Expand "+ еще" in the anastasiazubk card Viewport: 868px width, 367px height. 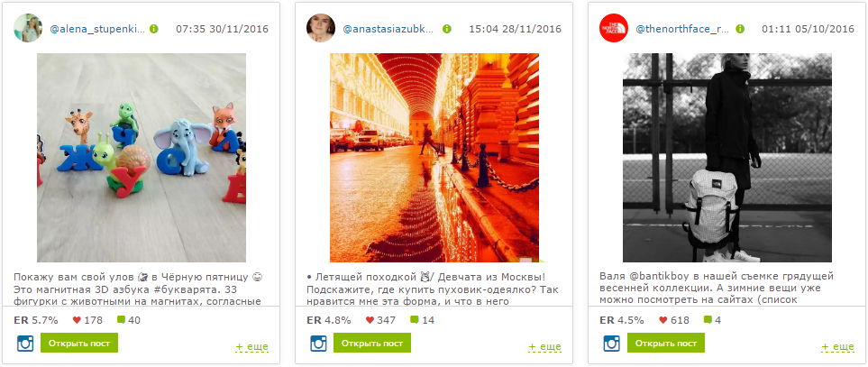click(544, 346)
